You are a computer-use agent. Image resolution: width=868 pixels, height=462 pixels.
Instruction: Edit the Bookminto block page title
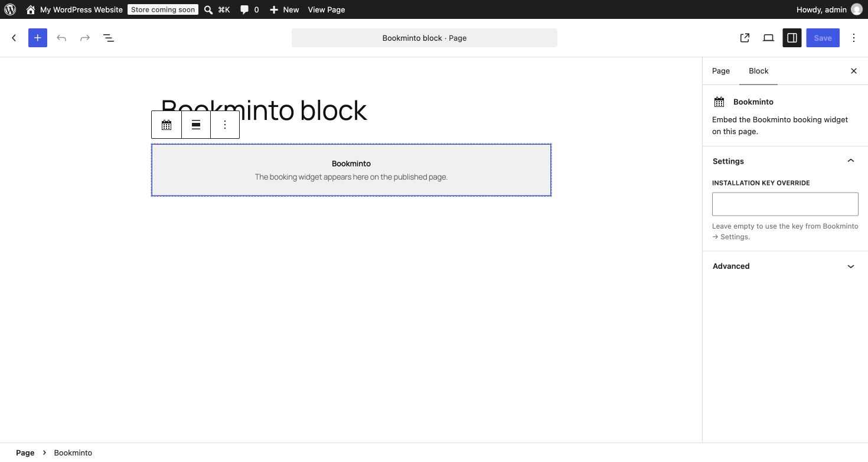(264, 110)
